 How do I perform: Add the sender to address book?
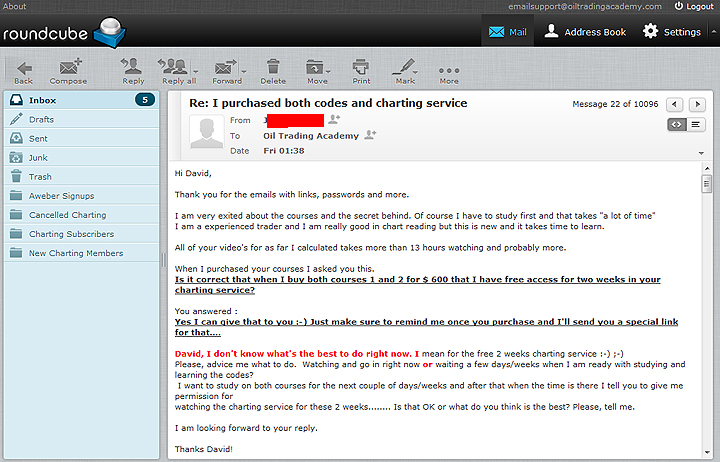[x=334, y=119]
